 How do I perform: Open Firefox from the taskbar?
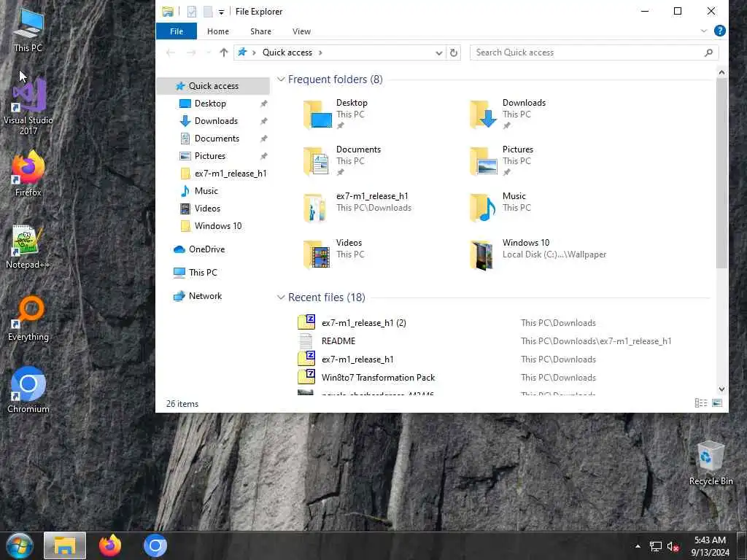(110, 545)
